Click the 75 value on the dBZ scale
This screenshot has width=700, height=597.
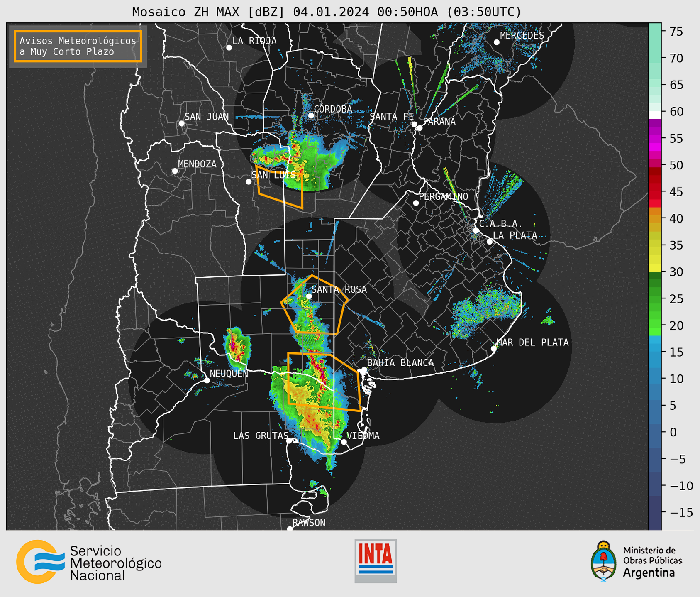(x=676, y=32)
